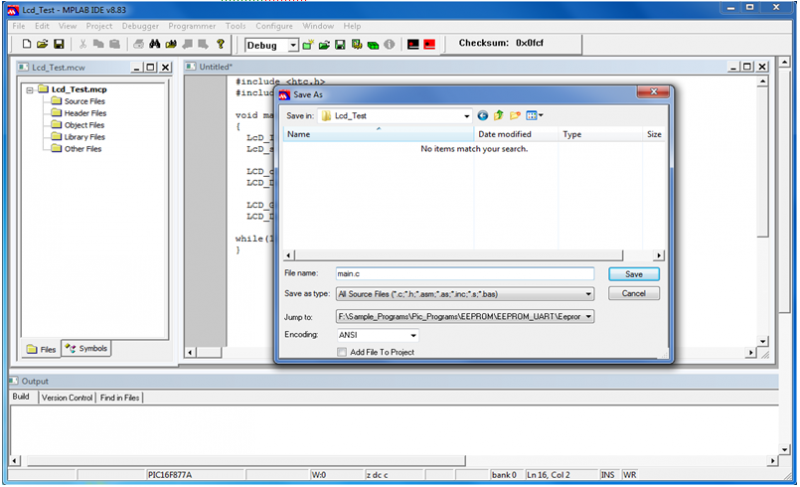Click the New File toolbar icon
800x487 pixels.
tap(27, 44)
